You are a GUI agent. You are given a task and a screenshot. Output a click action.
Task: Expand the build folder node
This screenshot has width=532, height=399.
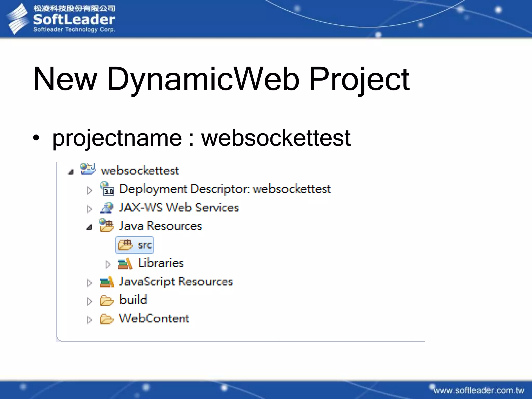pos(89,301)
